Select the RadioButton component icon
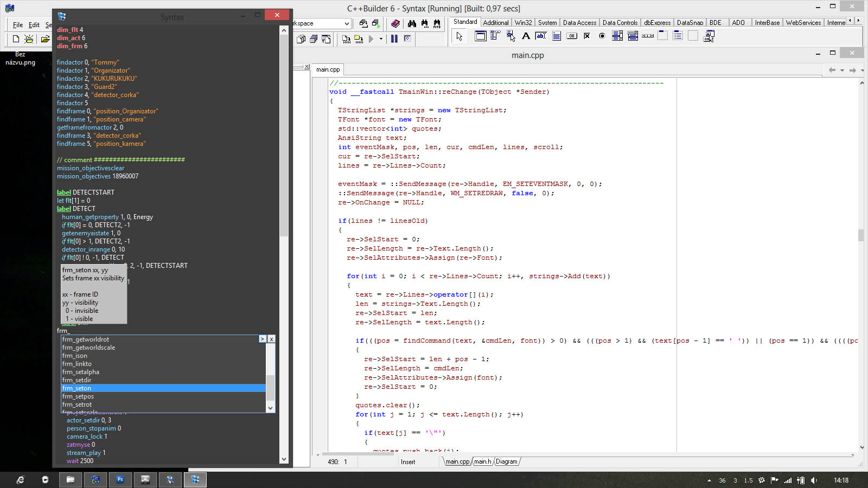The width and height of the screenshot is (868, 488). click(x=602, y=36)
